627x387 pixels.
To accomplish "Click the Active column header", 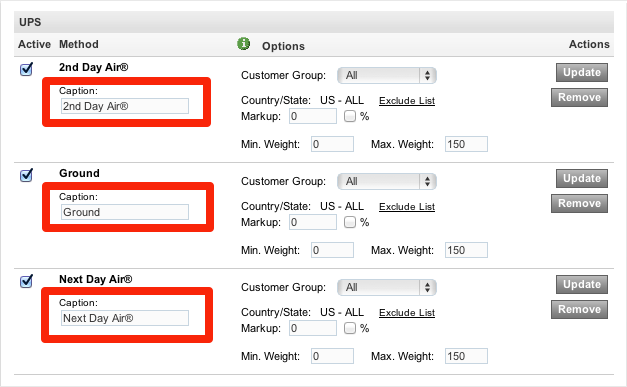I will tap(34, 44).
